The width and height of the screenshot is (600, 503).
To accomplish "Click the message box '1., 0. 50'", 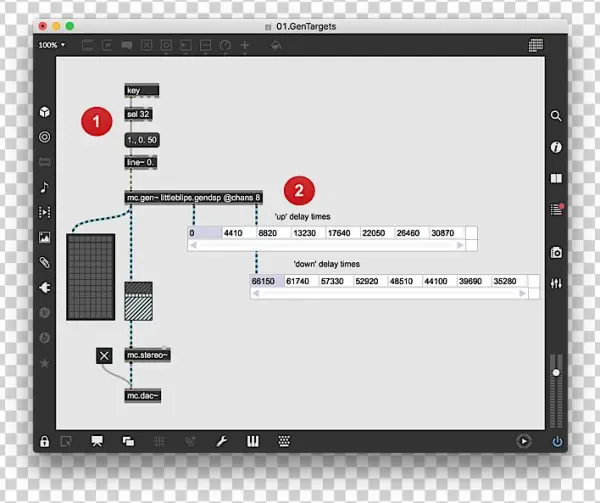I will [x=142, y=140].
